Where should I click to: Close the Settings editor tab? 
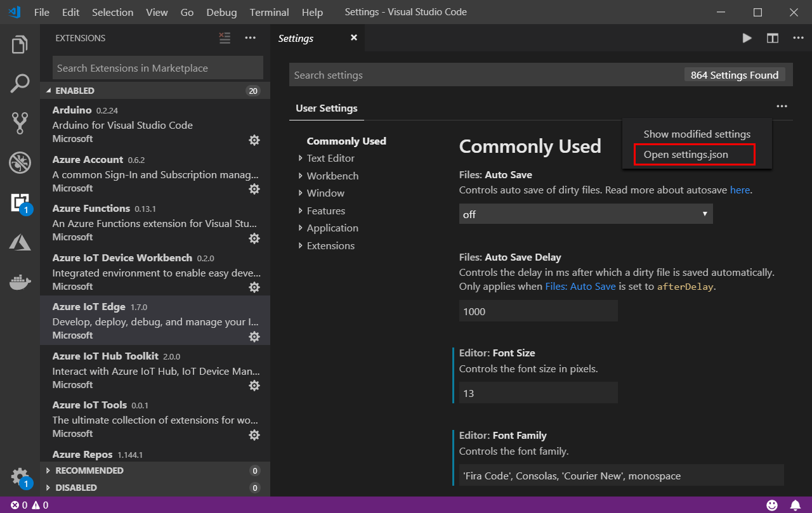point(354,38)
